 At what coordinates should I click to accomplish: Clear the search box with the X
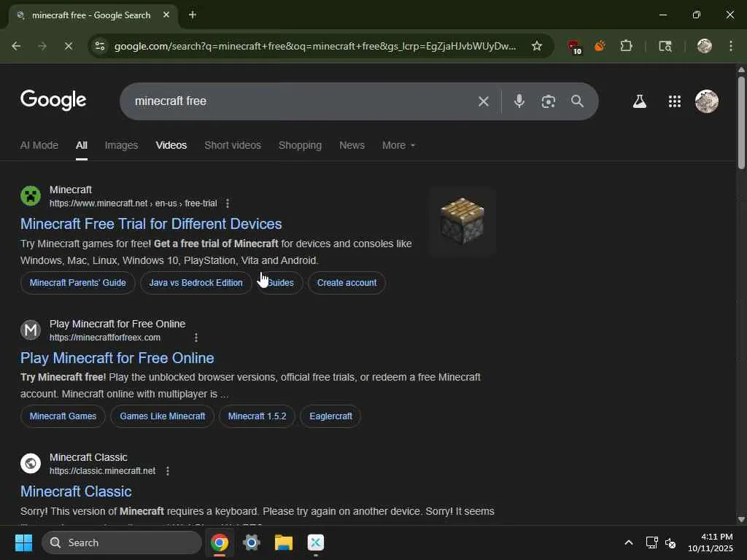coord(484,101)
